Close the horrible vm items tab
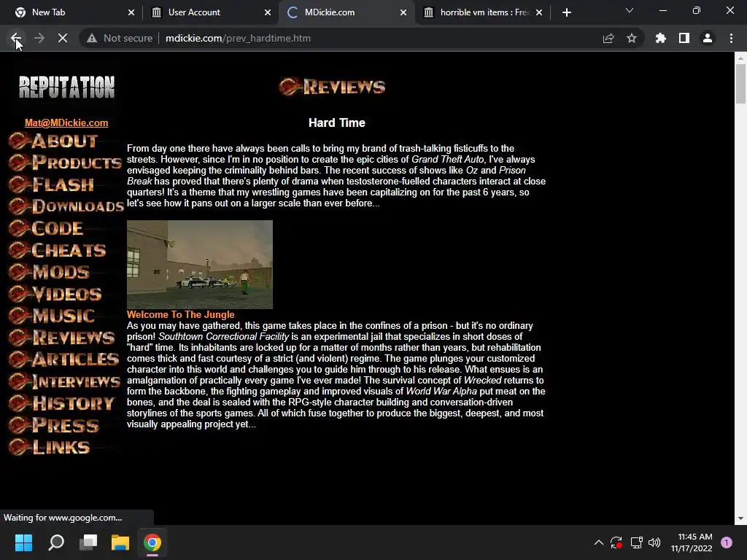Image resolution: width=747 pixels, height=560 pixels. pos(539,12)
